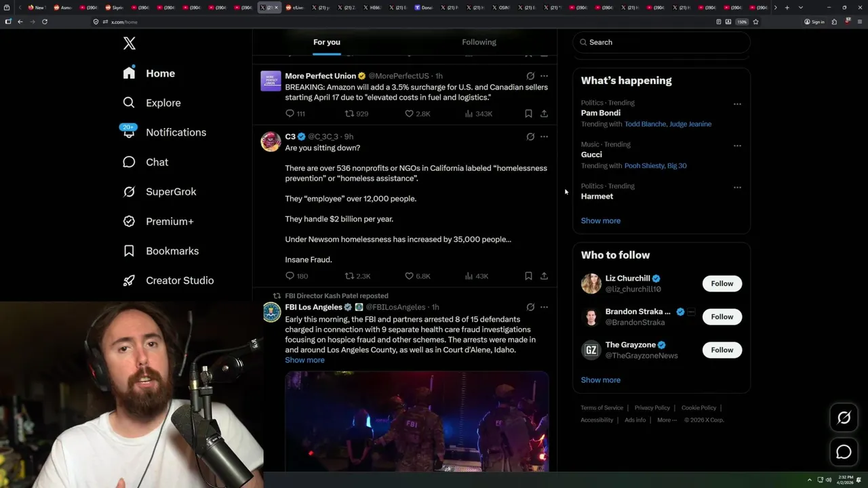Show more accounts in Who to follow
The width and height of the screenshot is (868, 488).
point(600,380)
